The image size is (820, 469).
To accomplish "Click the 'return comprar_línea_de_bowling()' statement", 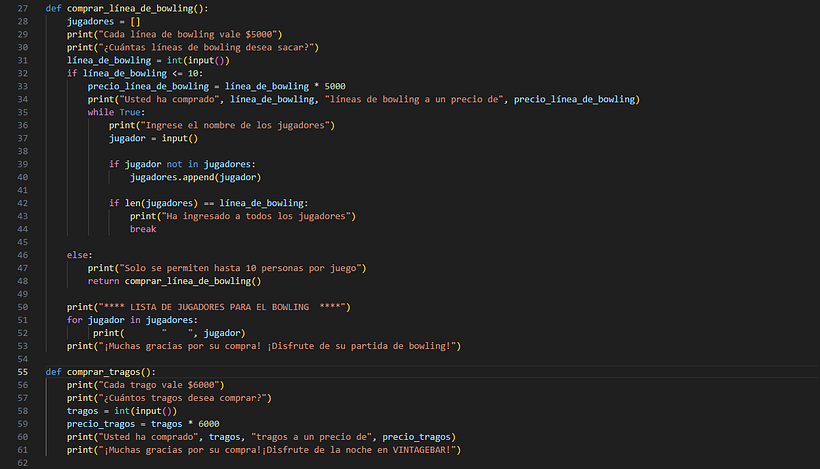I will tap(181, 281).
